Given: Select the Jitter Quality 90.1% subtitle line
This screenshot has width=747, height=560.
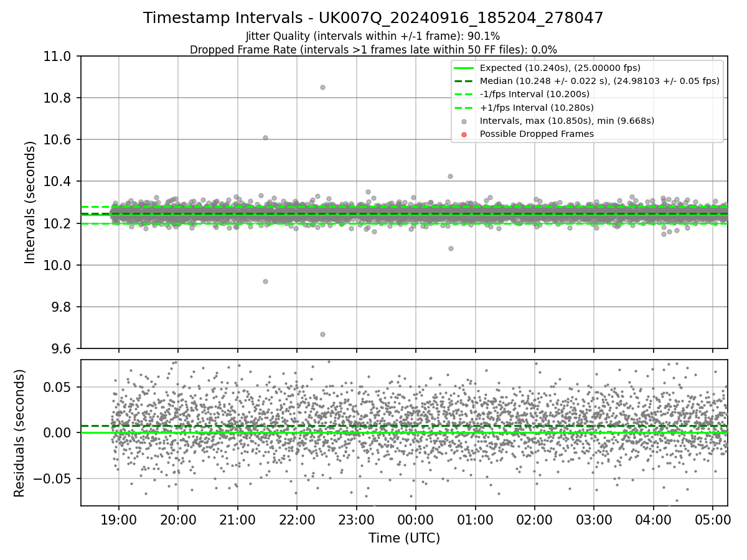Looking at the screenshot, I should pyautogui.click(x=373, y=36).
